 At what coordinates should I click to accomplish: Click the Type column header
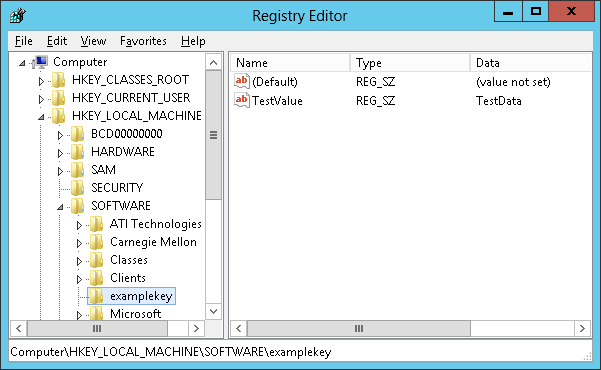[x=410, y=62]
